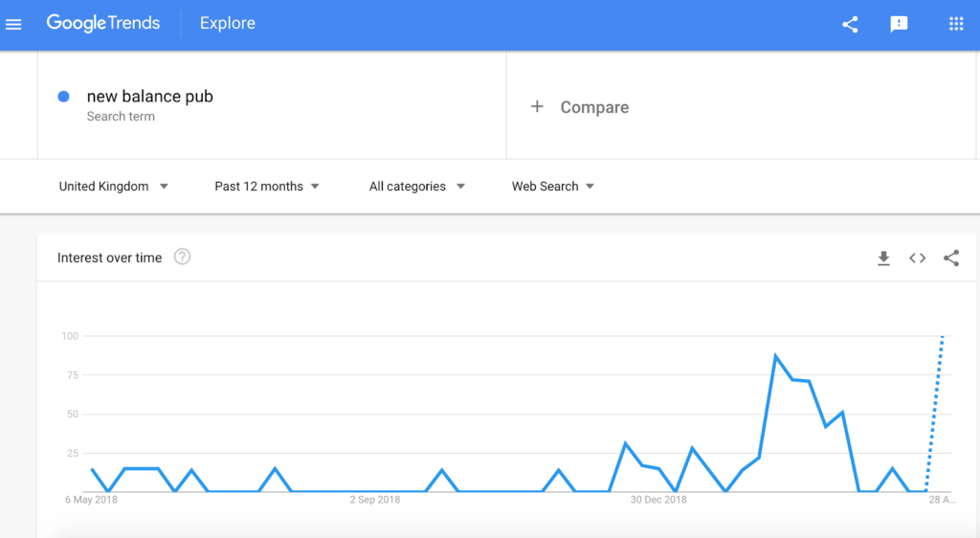Image resolution: width=980 pixels, height=538 pixels.
Task: Edit the new balance pub term
Action: tap(150, 97)
